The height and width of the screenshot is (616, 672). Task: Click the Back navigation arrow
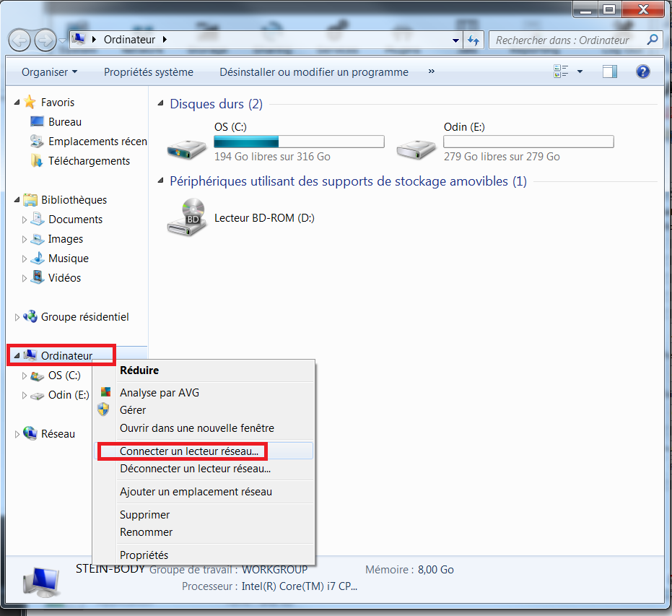point(20,40)
